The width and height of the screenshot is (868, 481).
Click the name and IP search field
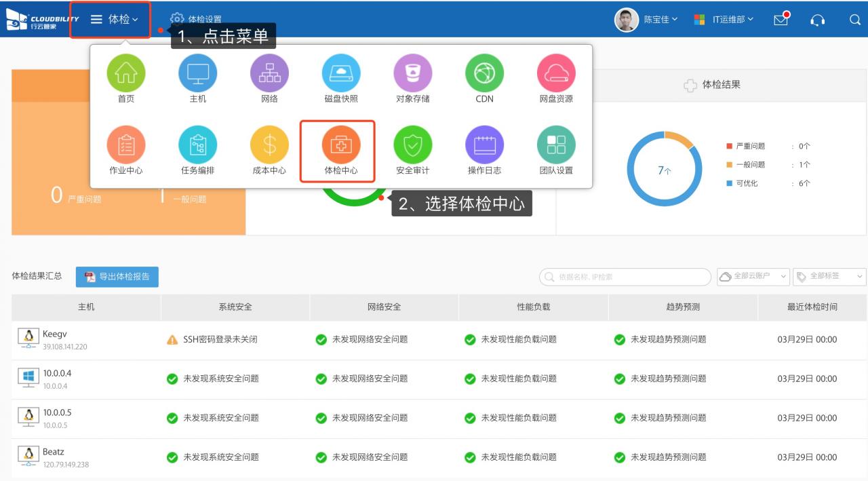626,277
